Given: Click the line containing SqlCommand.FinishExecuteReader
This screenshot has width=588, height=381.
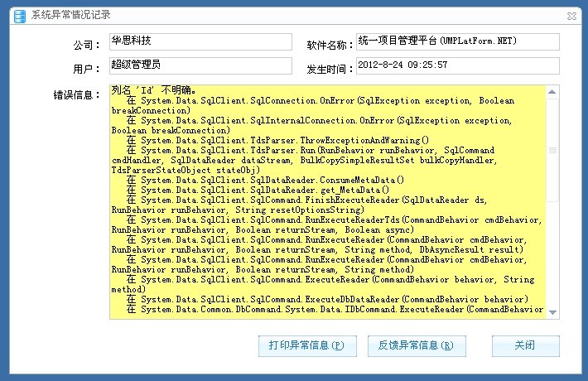Looking at the screenshot, I should [x=306, y=200].
